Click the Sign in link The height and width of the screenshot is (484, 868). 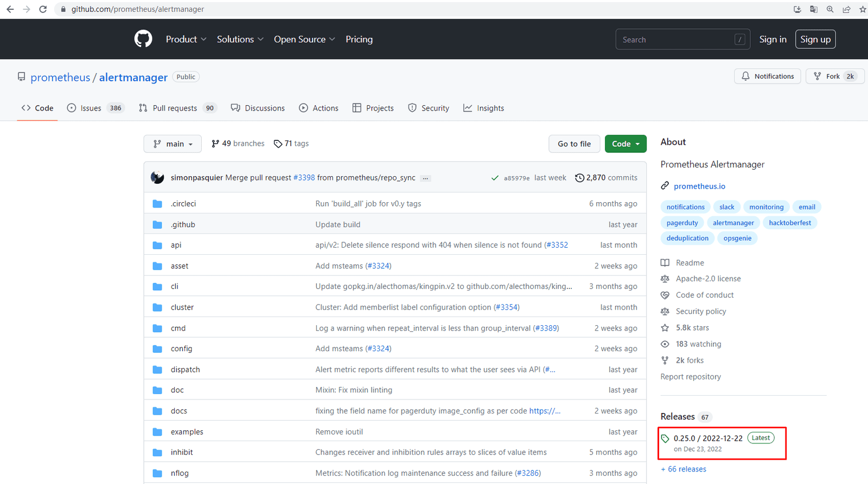tap(773, 39)
